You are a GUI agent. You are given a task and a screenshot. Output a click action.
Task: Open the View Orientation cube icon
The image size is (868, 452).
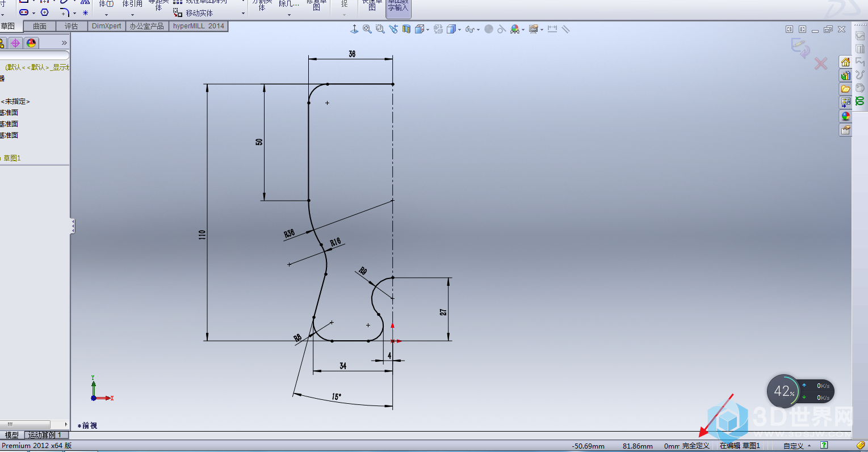[420, 29]
